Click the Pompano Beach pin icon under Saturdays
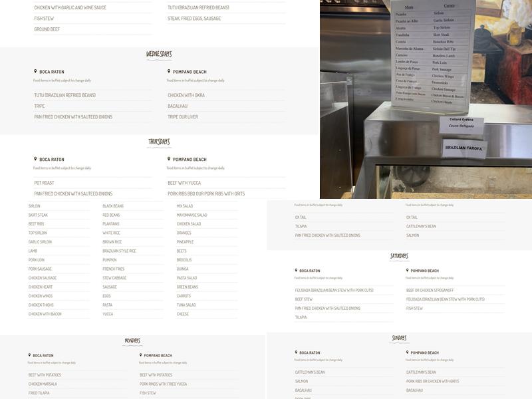The height and width of the screenshot is (399, 532). (408, 271)
